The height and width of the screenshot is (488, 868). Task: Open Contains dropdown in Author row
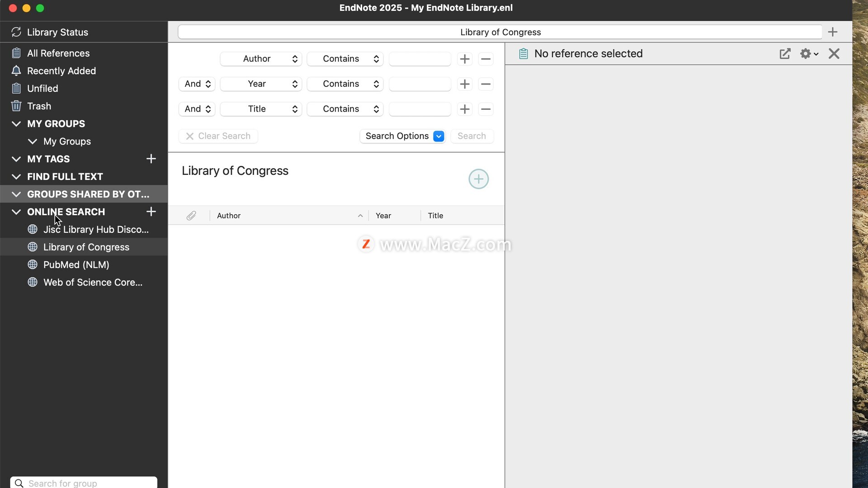coord(345,59)
